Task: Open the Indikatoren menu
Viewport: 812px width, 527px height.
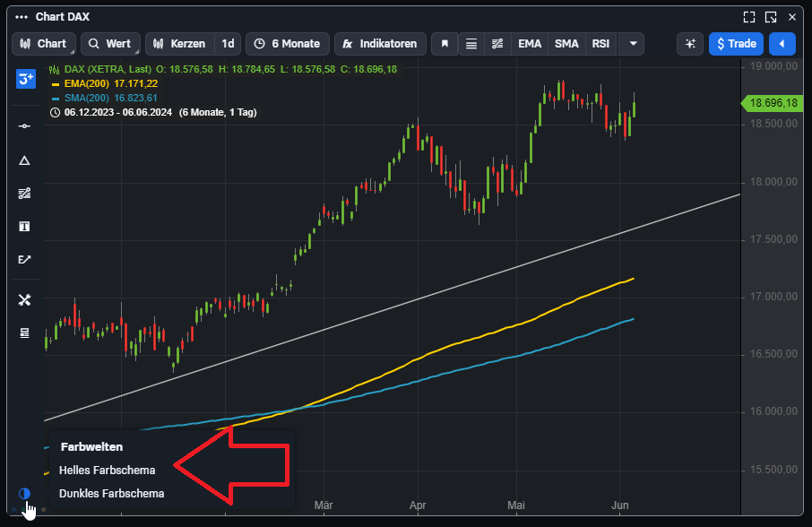Action: coord(380,44)
